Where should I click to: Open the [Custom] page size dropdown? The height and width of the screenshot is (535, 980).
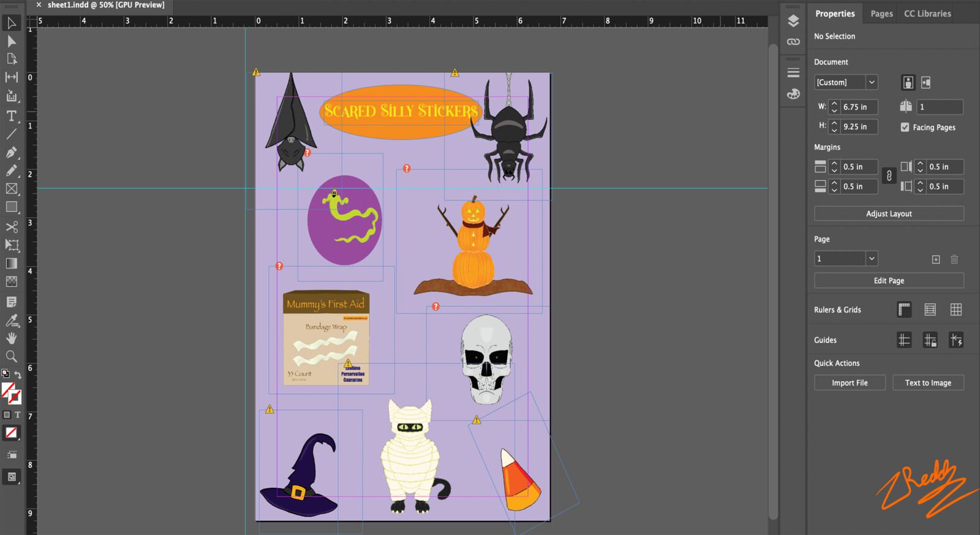coord(872,82)
